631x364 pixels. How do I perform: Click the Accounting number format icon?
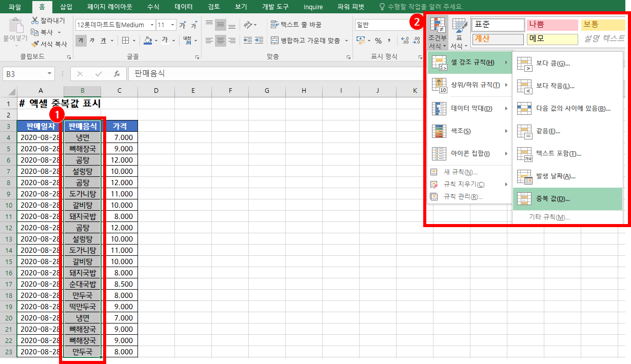(360, 41)
